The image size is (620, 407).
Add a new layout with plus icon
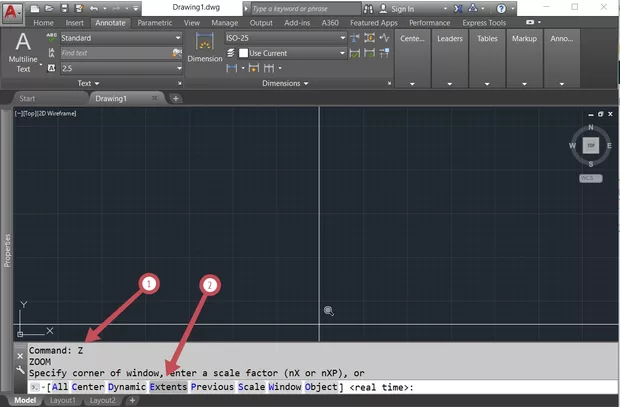click(132, 400)
